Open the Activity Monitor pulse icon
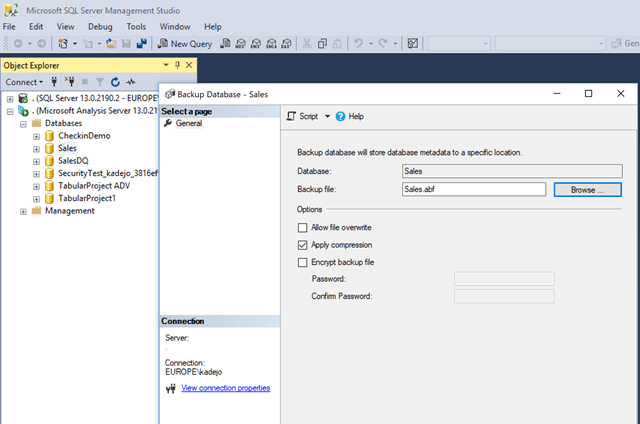This screenshot has height=424, width=640. [x=131, y=82]
